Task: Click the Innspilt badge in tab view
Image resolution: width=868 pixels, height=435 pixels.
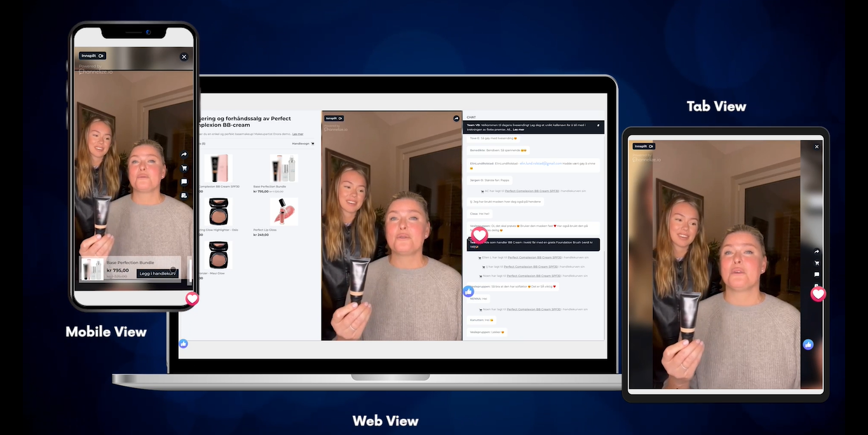Action: [643, 146]
